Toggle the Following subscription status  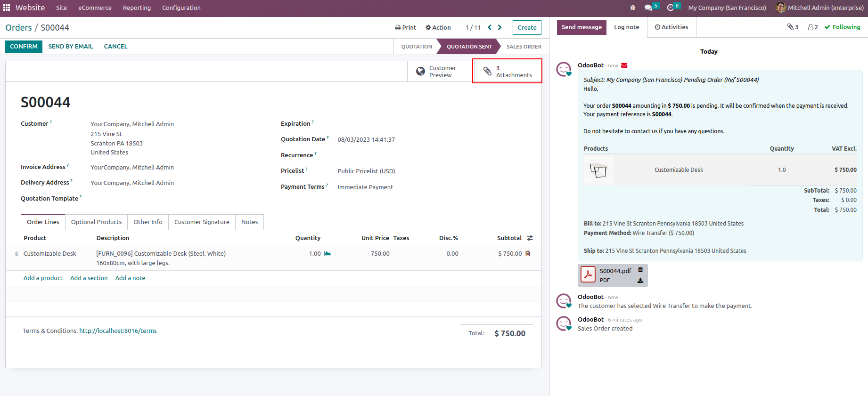(x=842, y=27)
